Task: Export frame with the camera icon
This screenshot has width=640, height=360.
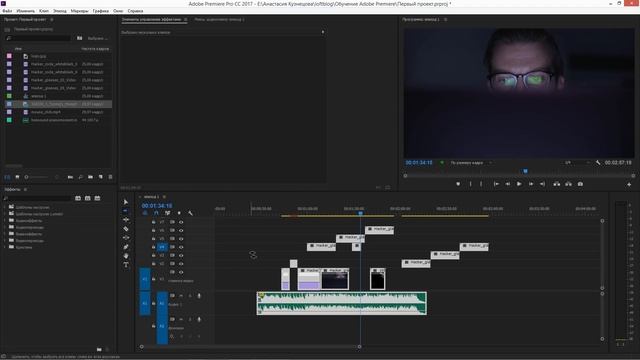Action: [x=580, y=184]
